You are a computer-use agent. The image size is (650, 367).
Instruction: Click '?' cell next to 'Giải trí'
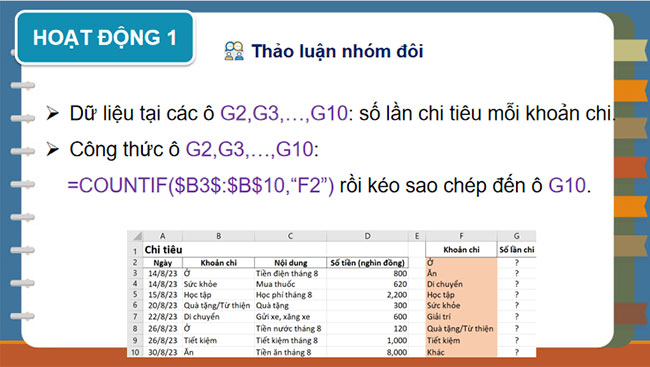pos(517,317)
